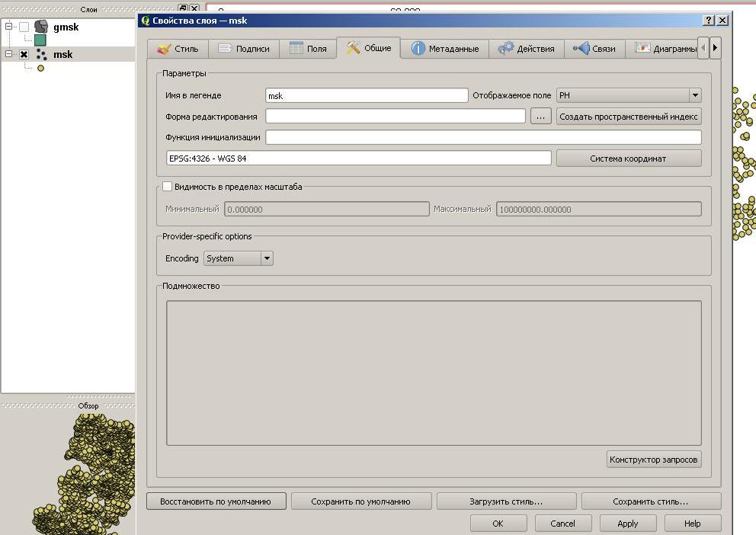Click the legend name field containing msk

(x=366, y=96)
